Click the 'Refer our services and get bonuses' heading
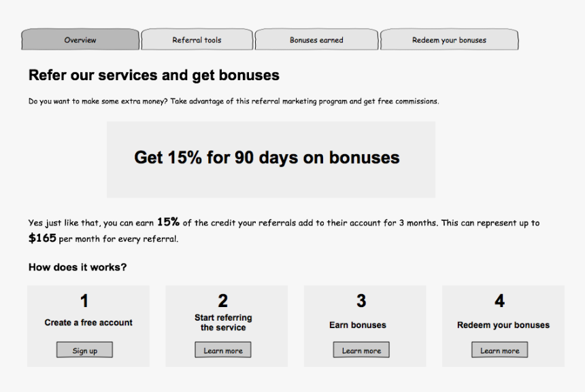Viewport: 585px width, 392px height. tap(154, 75)
